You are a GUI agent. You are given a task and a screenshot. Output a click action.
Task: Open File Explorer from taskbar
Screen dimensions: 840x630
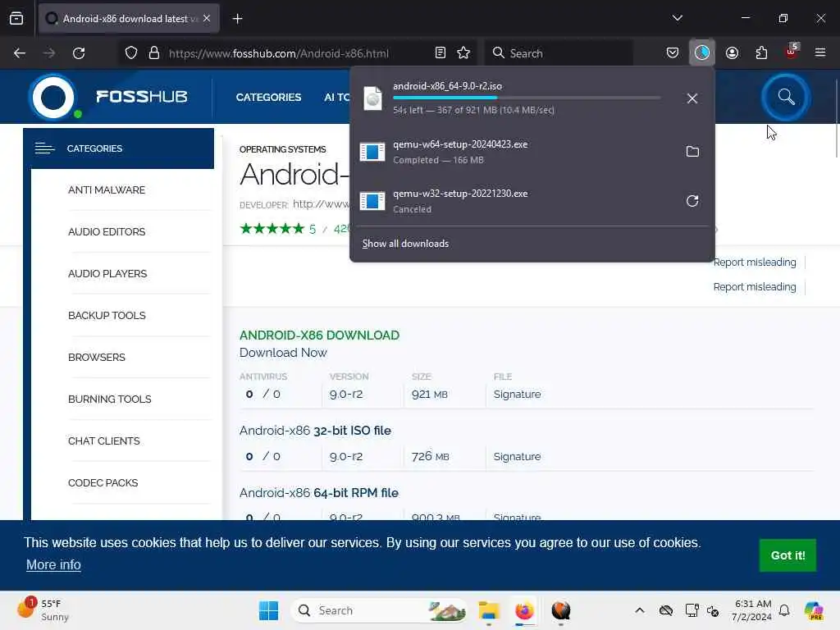[x=489, y=610]
